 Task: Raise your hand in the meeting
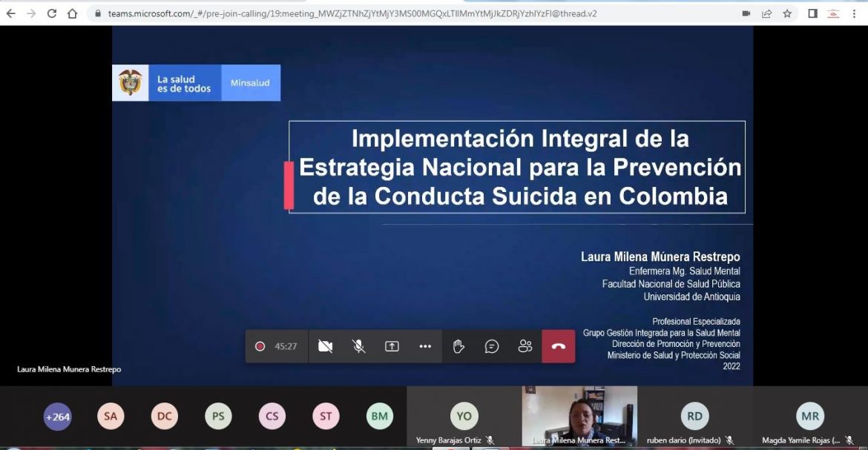tap(458, 346)
